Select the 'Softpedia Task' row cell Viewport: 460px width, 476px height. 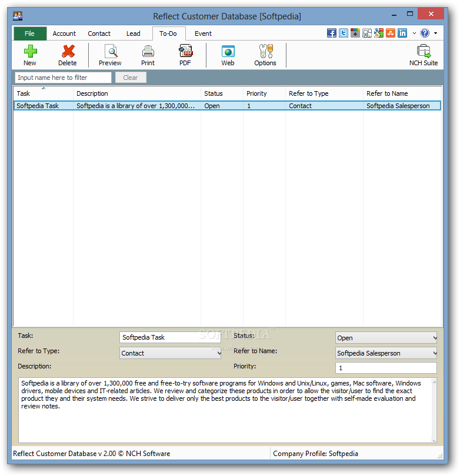pyautogui.click(x=43, y=106)
